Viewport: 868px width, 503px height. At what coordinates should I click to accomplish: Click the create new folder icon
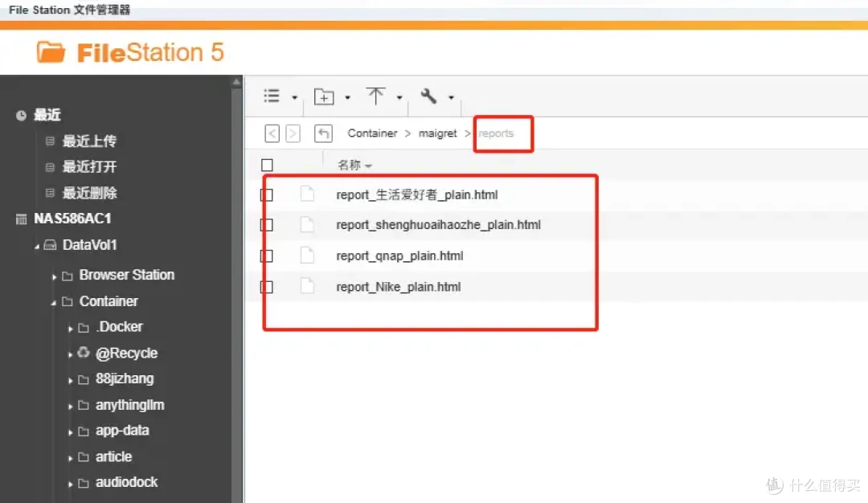click(x=324, y=97)
